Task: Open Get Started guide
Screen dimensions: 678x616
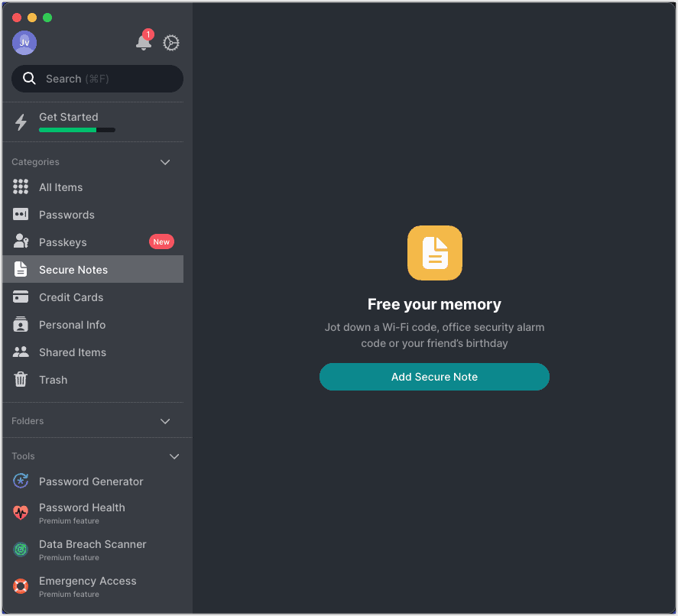Action: [x=93, y=122]
